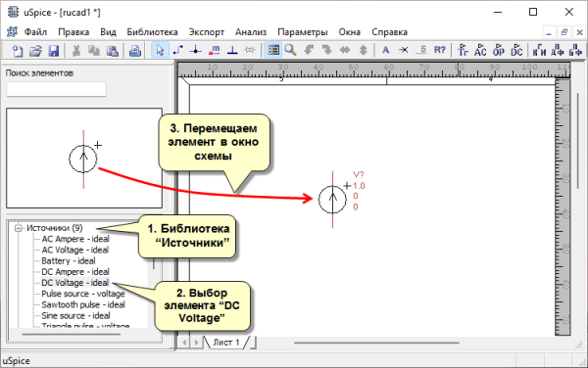The width and height of the screenshot is (588, 368).
Task: Open the Библиотека menu
Action: [152, 32]
